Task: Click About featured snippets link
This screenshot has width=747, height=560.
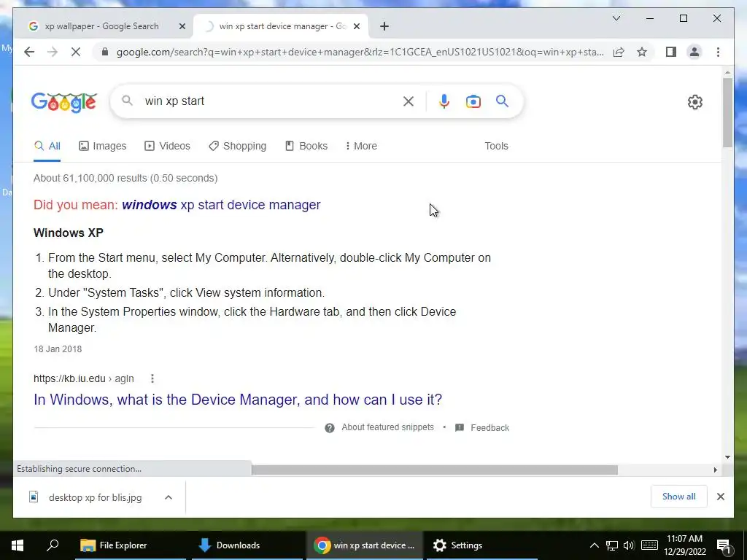Action: (x=387, y=427)
